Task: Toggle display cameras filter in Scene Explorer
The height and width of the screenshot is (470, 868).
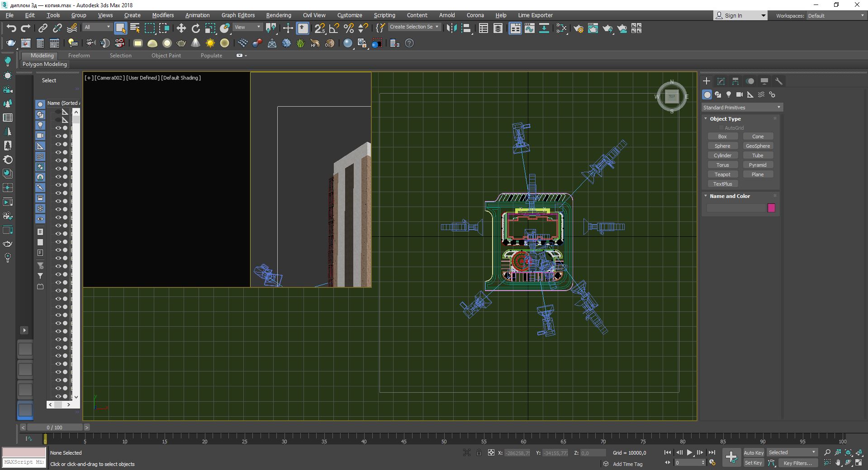Action: pyautogui.click(x=40, y=136)
